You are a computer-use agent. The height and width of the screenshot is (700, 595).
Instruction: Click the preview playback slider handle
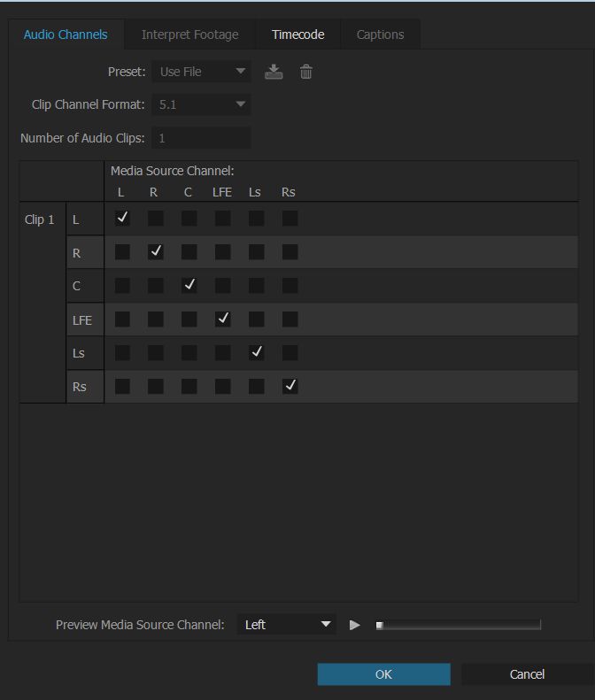coord(380,626)
